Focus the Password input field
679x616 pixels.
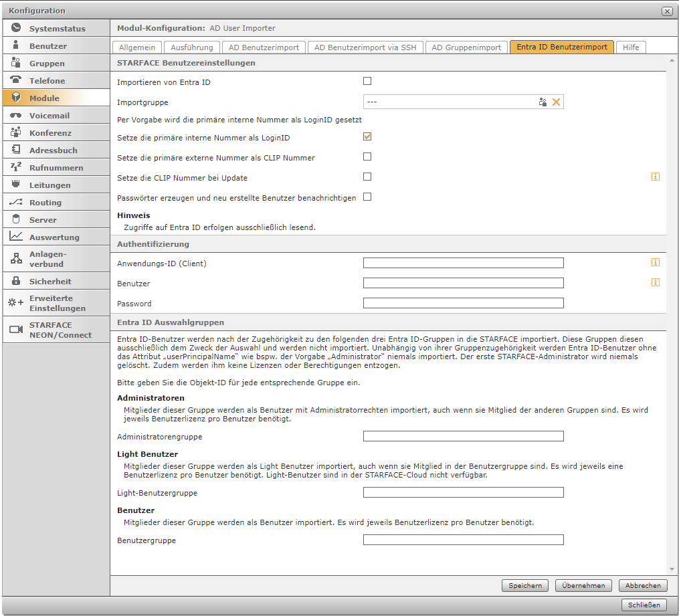[464, 303]
